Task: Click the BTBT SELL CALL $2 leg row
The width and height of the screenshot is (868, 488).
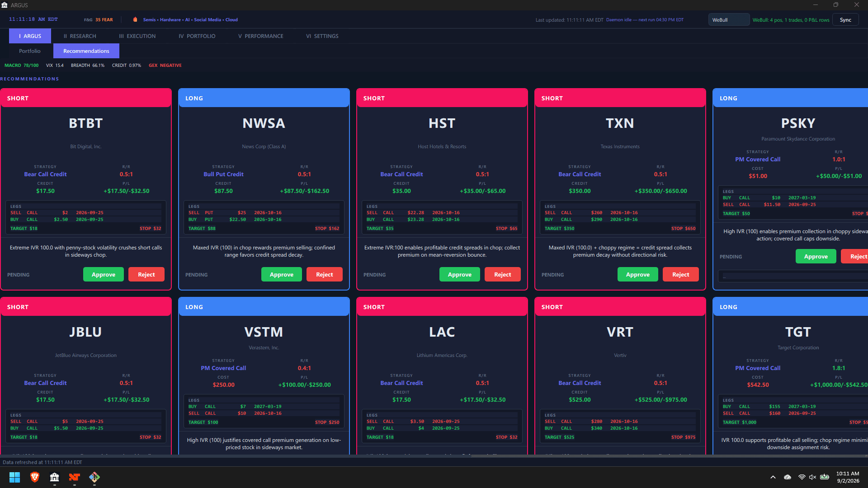Action: 85,213
